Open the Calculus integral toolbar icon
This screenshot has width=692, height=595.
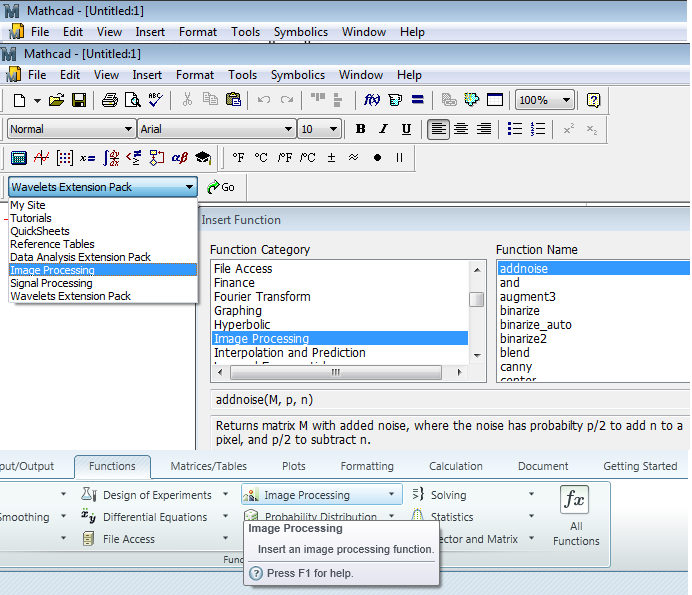[111, 158]
